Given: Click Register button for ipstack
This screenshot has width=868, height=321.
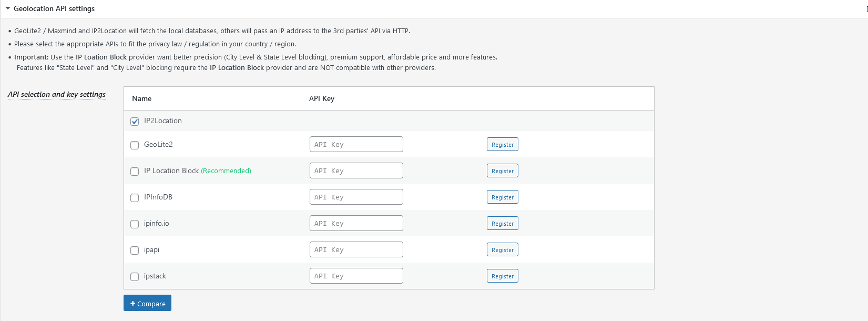Looking at the screenshot, I should 503,276.
